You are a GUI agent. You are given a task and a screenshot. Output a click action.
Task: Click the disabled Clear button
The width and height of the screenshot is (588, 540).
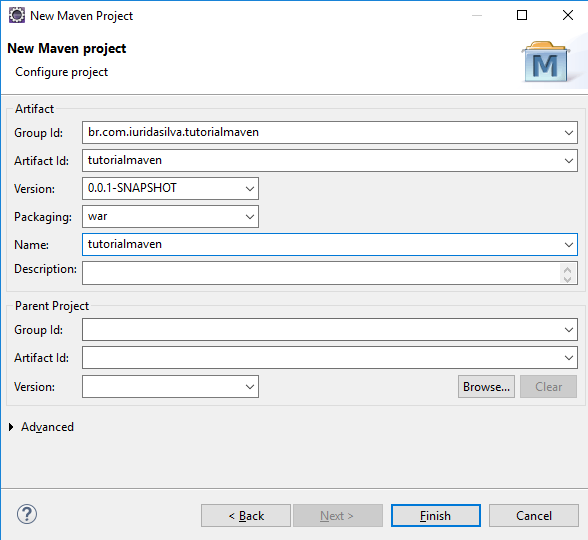(548, 387)
